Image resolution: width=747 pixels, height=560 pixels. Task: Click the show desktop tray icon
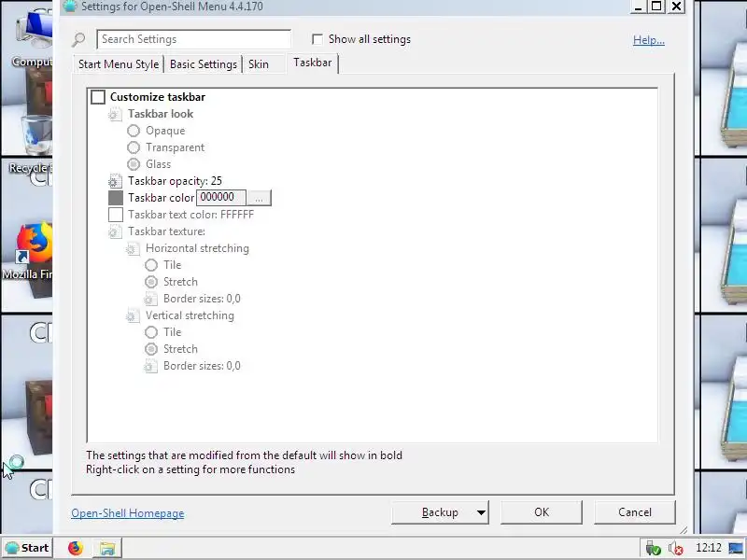[x=736, y=548]
